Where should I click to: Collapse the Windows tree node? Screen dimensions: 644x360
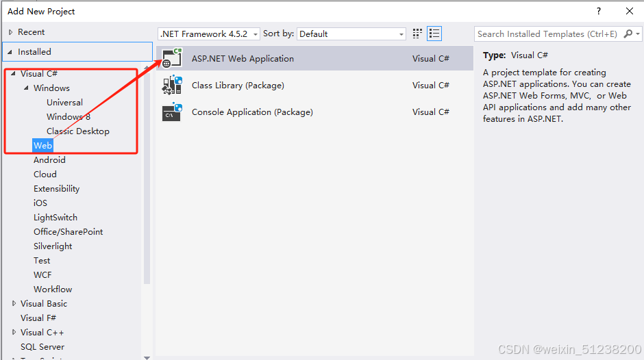coord(26,88)
